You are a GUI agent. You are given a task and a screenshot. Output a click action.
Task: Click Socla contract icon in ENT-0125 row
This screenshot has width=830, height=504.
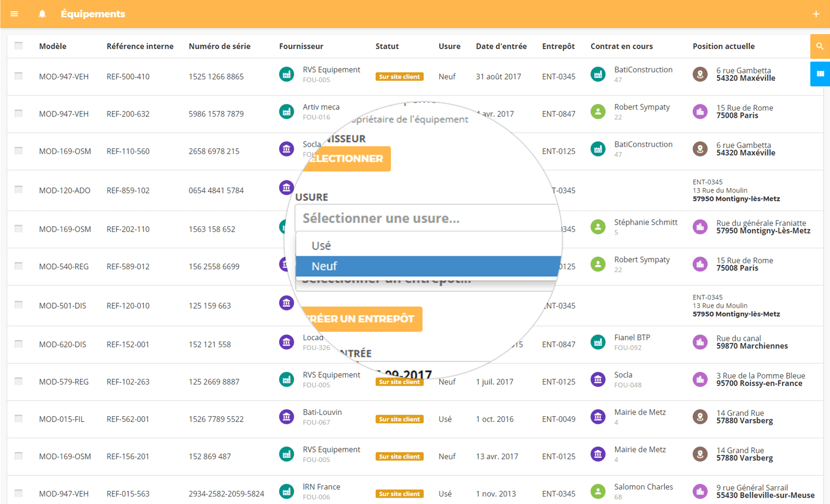click(x=598, y=380)
